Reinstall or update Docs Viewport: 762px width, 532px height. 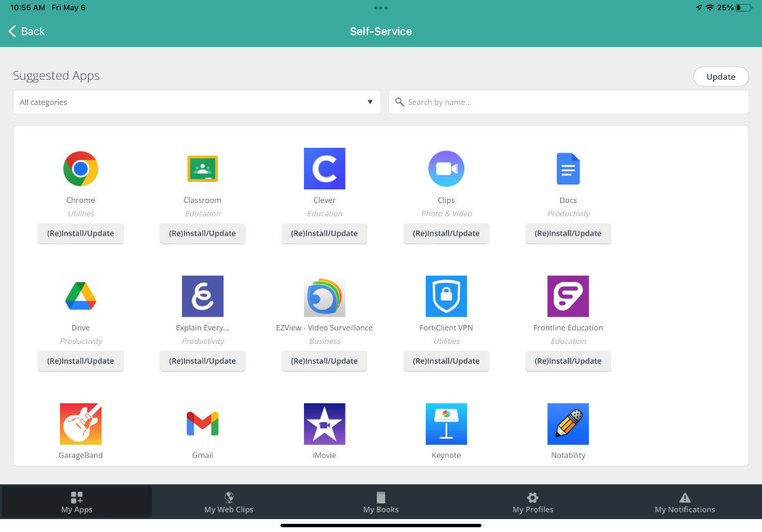(x=568, y=233)
